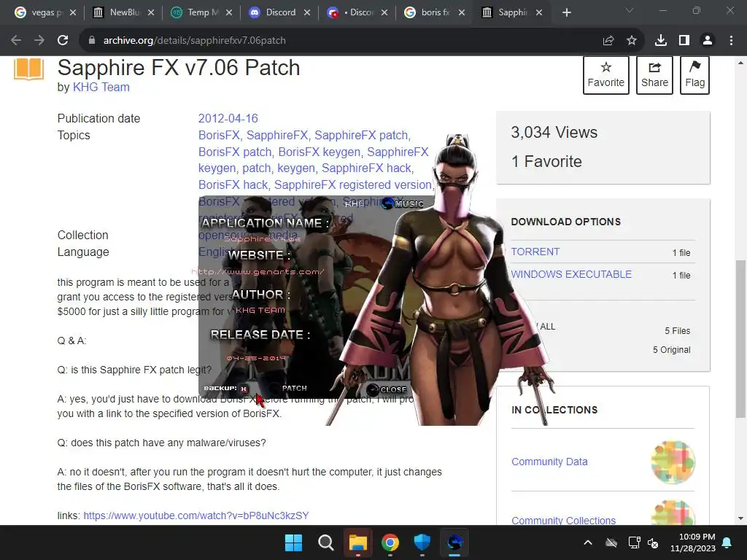Screen dimensions: 747x560
Task: Open the notifications bell icon
Action: 727,542
